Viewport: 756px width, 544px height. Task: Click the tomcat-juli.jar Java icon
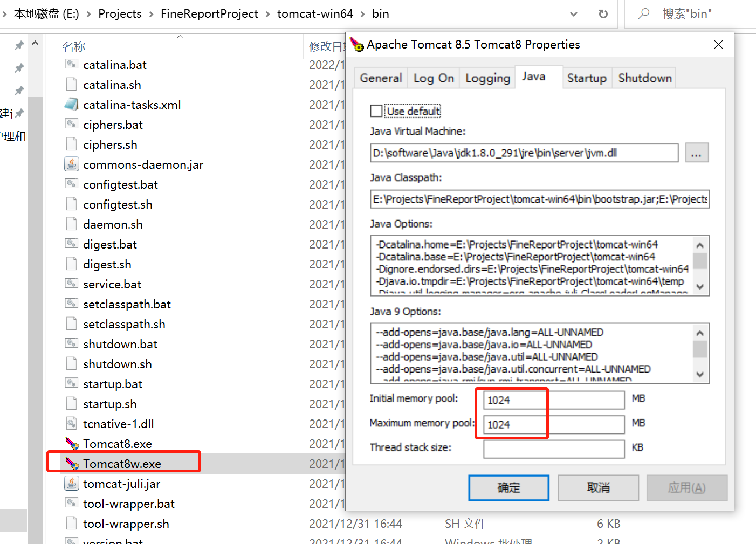click(72, 483)
